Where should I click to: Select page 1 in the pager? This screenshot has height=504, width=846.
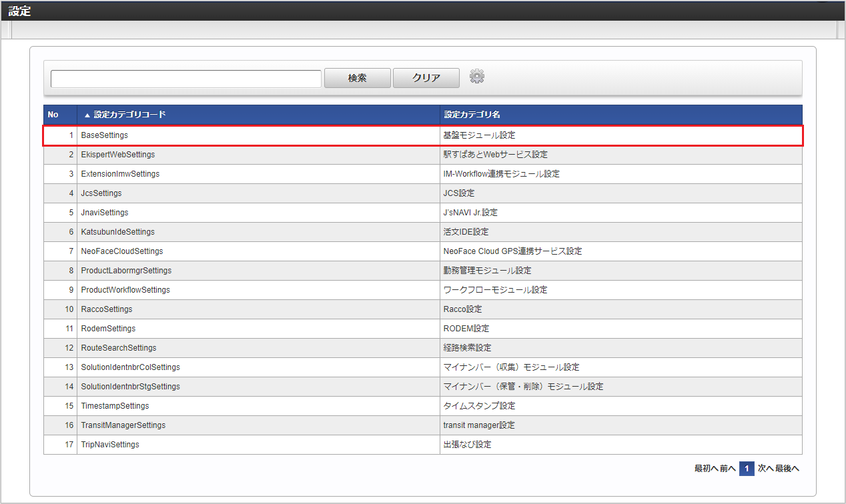(747, 469)
